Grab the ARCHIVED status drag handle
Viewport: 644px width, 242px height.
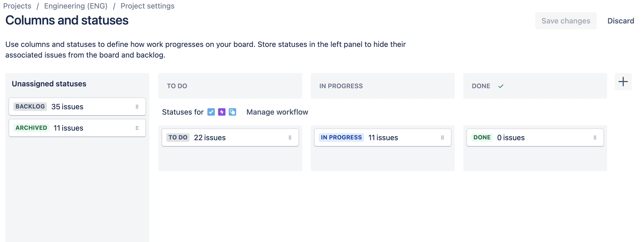tap(137, 128)
